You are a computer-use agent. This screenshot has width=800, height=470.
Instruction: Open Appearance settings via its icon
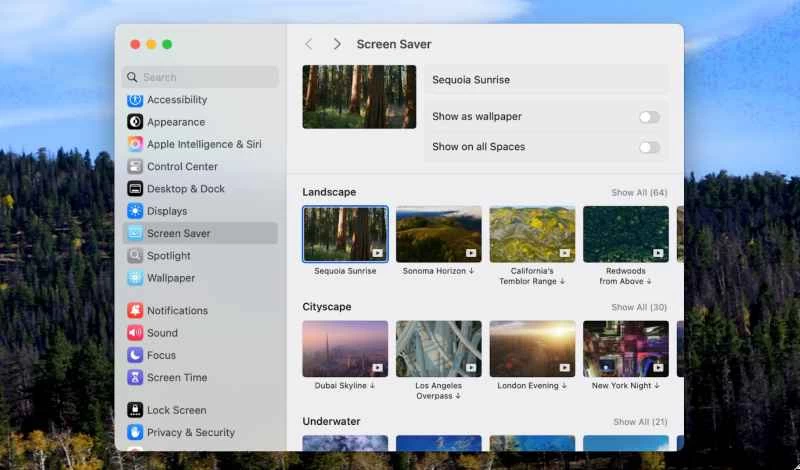(x=135, y=122)
